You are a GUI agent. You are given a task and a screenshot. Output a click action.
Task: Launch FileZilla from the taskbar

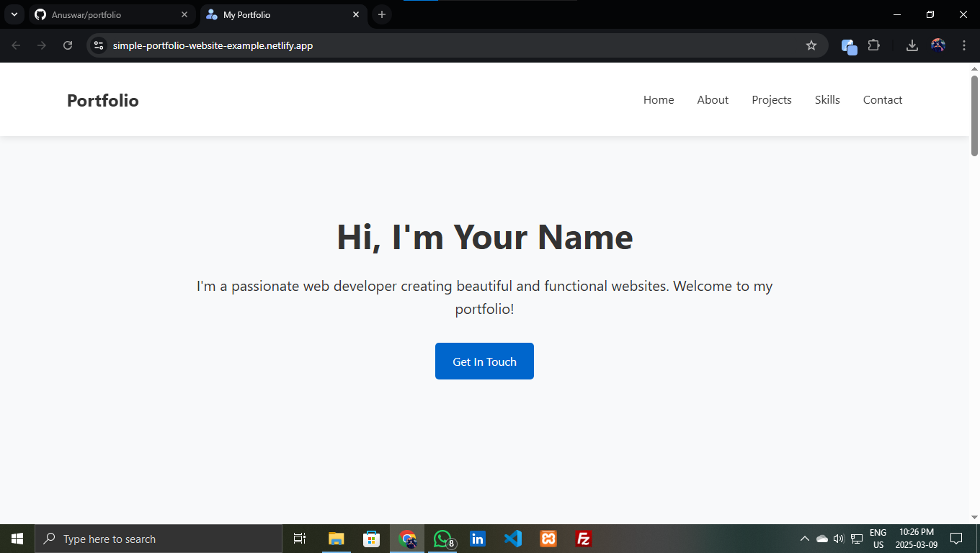[583, 538]
